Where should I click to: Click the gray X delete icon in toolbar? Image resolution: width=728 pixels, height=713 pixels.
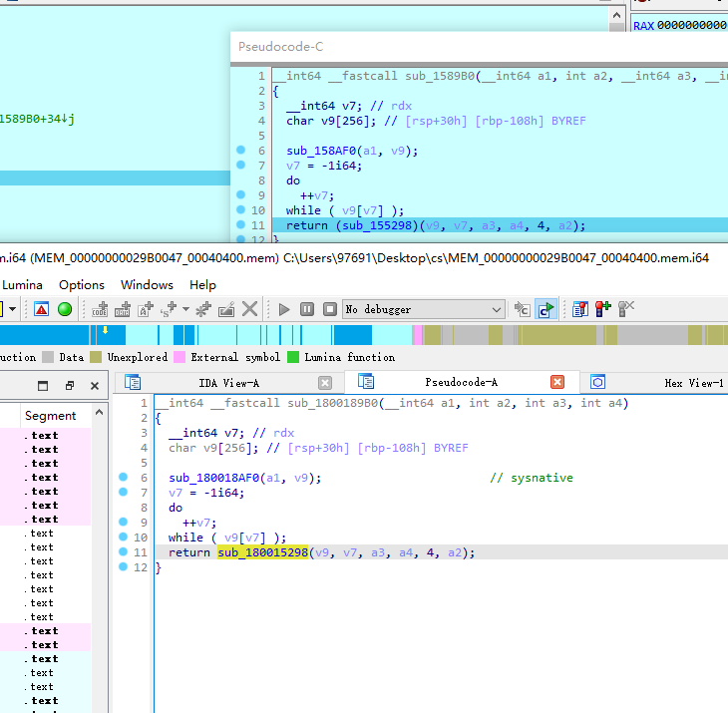coord(249,309)
